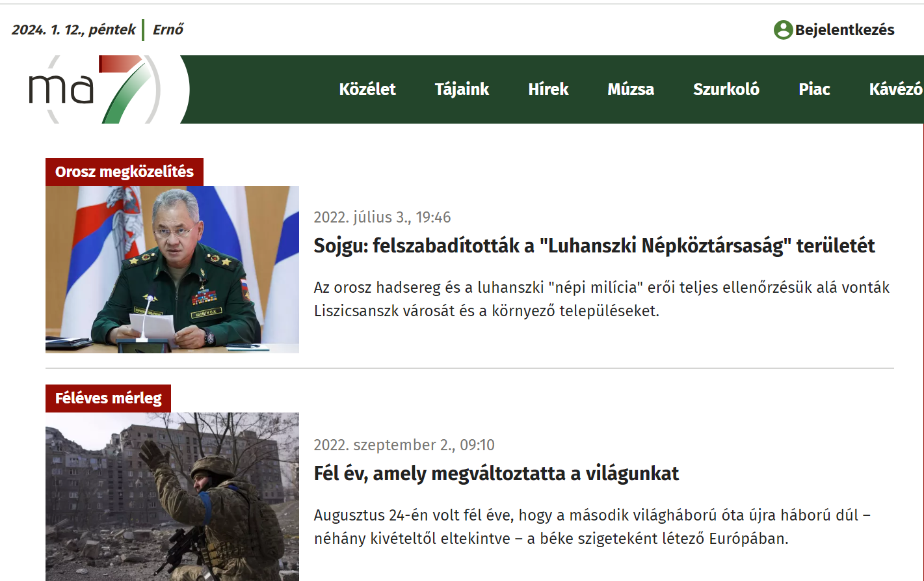
Task: Click the ma7 site logo
Action: (x=94, y=89)
